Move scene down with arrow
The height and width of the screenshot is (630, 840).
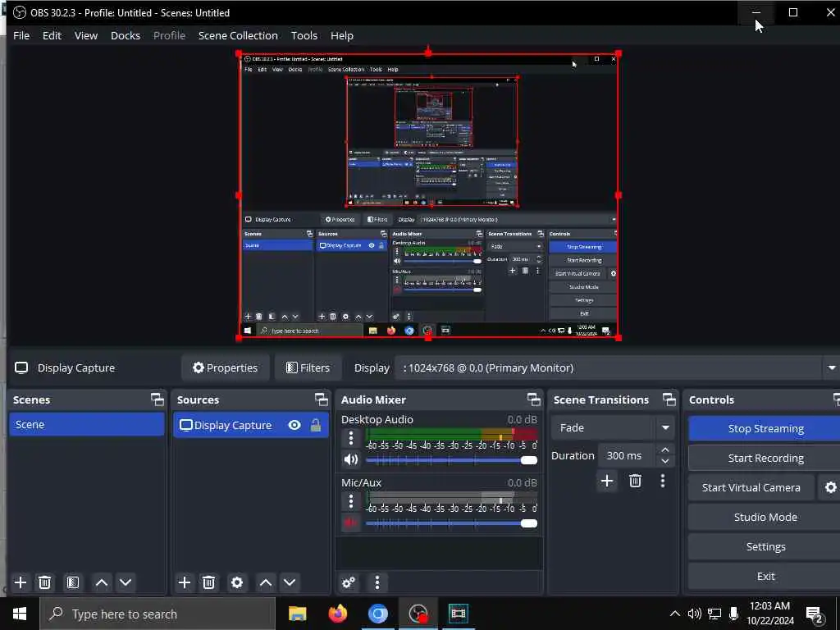pyautogui.click(x=126, y=582)
